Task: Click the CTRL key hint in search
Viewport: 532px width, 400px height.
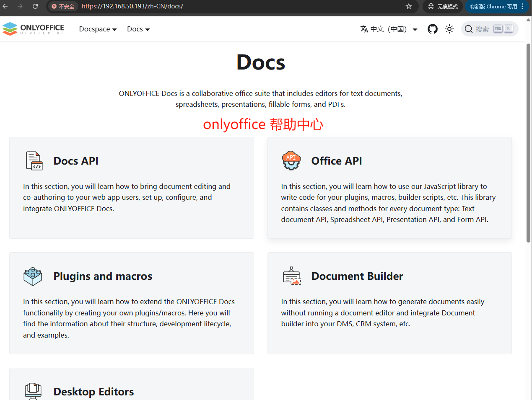Action: (498, 28)
